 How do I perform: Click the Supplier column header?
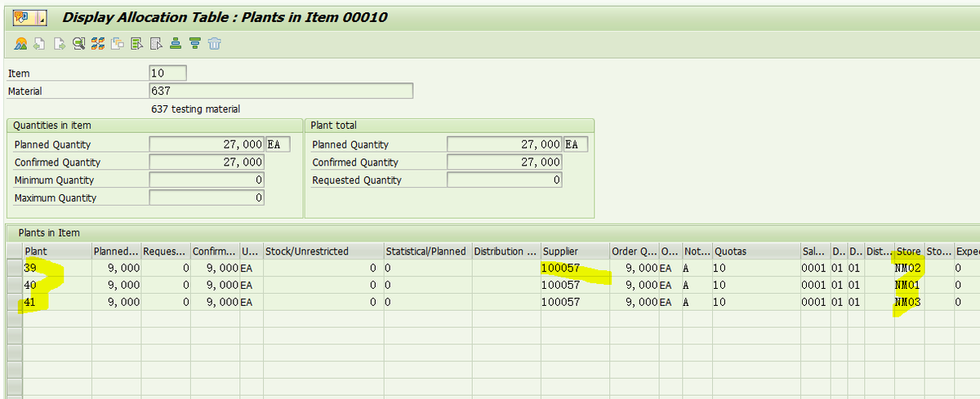(575, 251)
